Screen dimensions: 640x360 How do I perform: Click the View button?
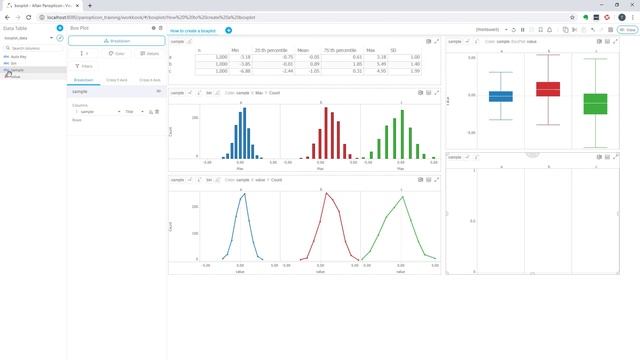[628, 30]
